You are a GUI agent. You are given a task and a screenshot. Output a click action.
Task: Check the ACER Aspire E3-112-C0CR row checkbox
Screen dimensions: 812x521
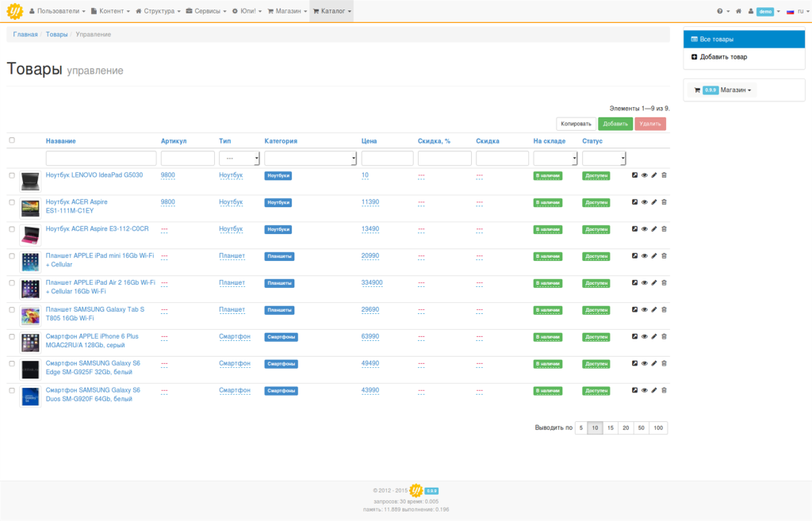coord(12,229)
